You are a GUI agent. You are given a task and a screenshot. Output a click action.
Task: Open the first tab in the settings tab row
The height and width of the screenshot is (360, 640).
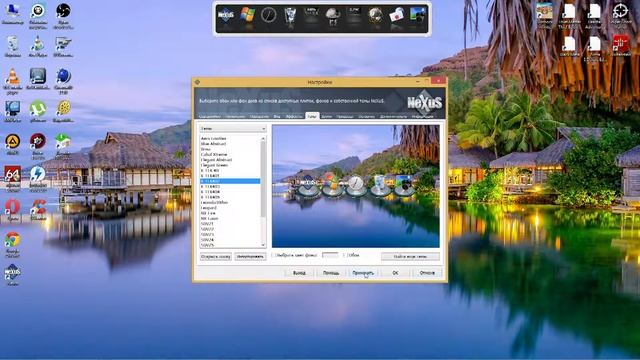(x=209, y=116)
